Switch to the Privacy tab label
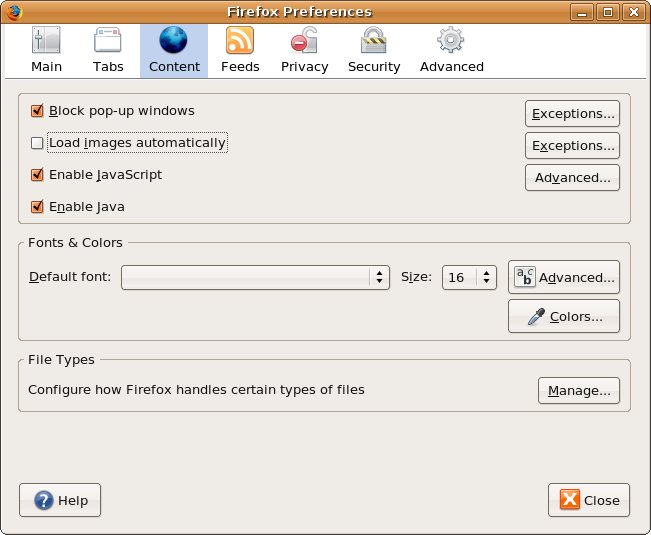Image resolution: width=651 pixels, height=535 pixels. (x=304, y=67)
